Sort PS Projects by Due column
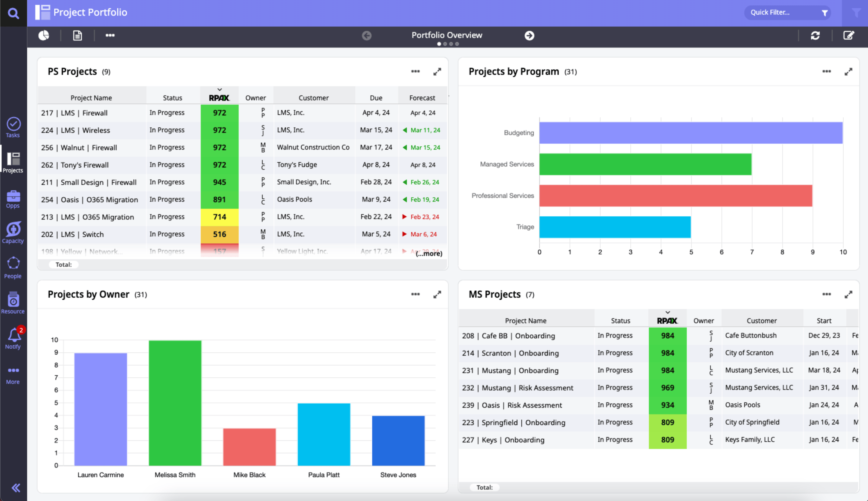Viewport: 868px width, 501px height. [x=376, y=98]
